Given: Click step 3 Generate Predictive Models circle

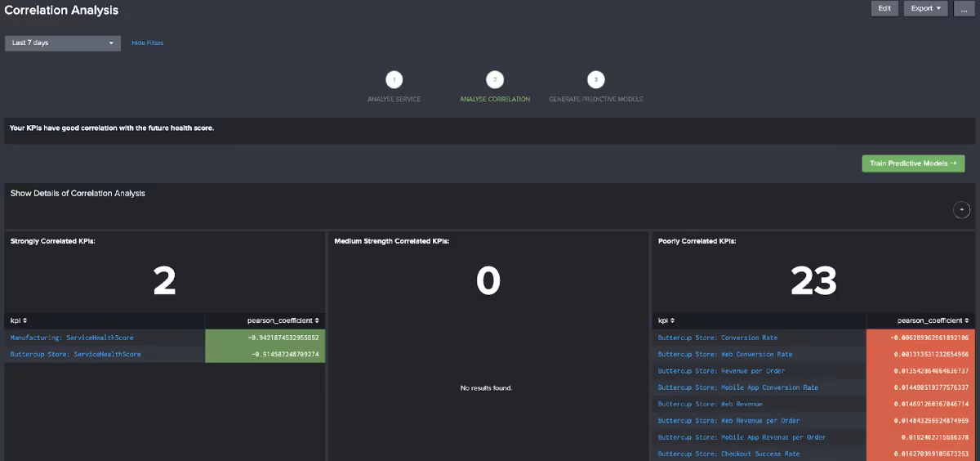Looking at the screenshot, I should (x=595, y=79).
